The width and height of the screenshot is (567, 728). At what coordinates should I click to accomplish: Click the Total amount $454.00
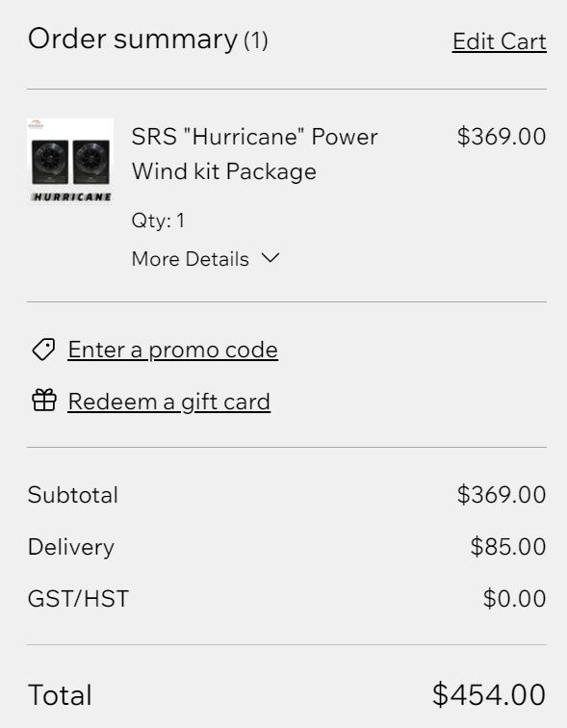pyautogui.click(x=489, y=695)
